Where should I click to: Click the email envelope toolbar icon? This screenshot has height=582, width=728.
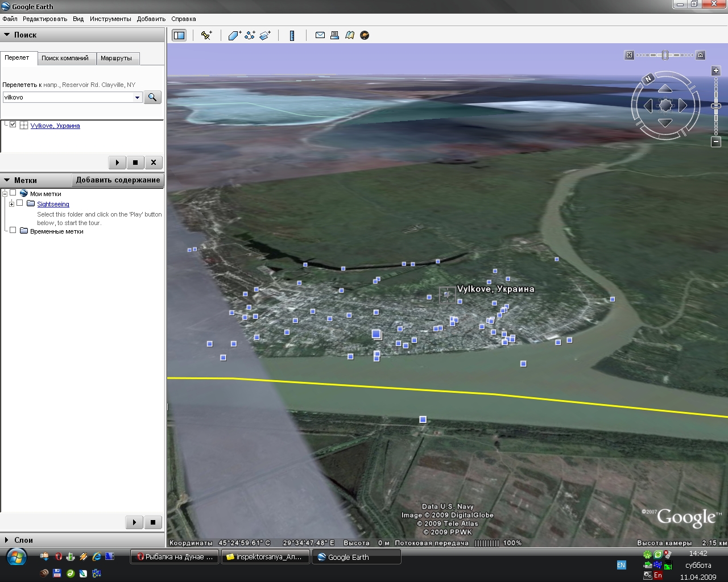(x=320, y=35)
